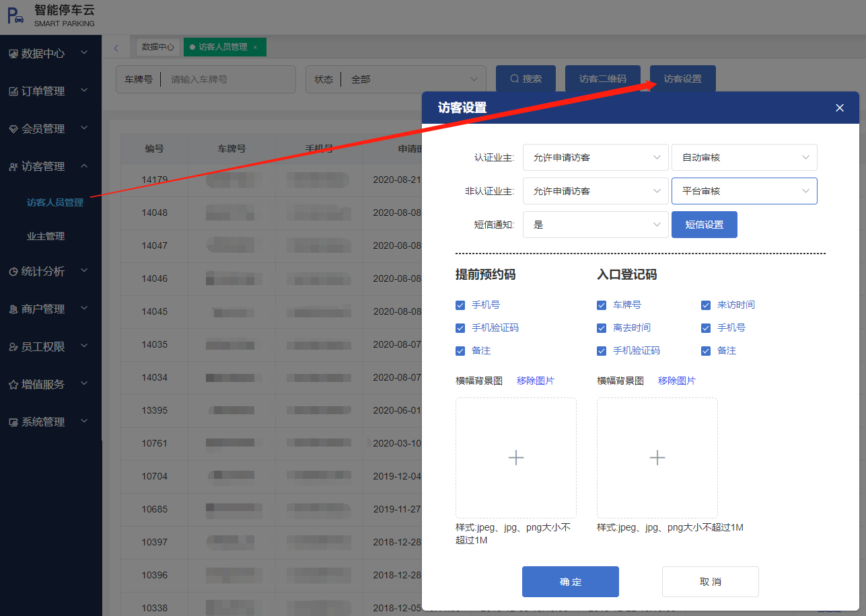The image size is (866, 616).
Task: Switch to the 数据中心 tab
Action: coord(157,47)
